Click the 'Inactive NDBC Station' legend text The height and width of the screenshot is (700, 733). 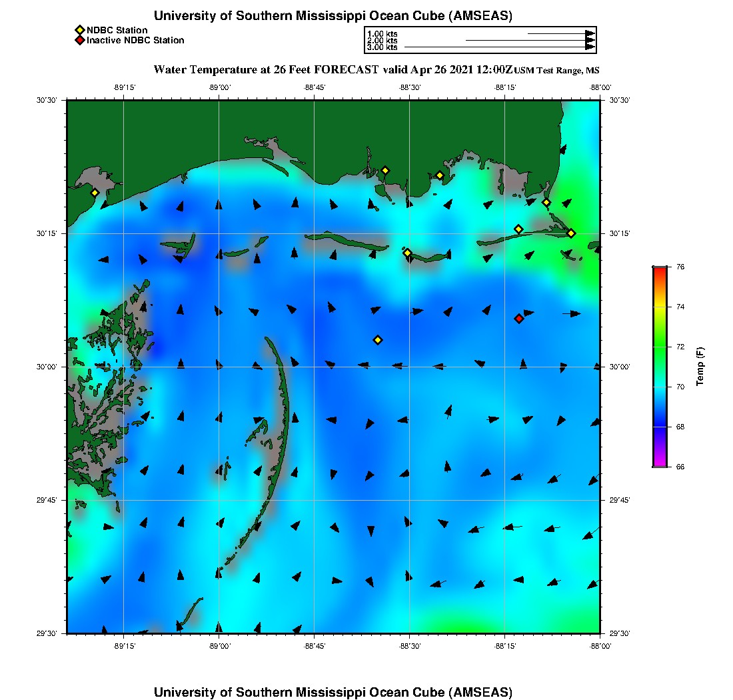(x=135, y=41)
